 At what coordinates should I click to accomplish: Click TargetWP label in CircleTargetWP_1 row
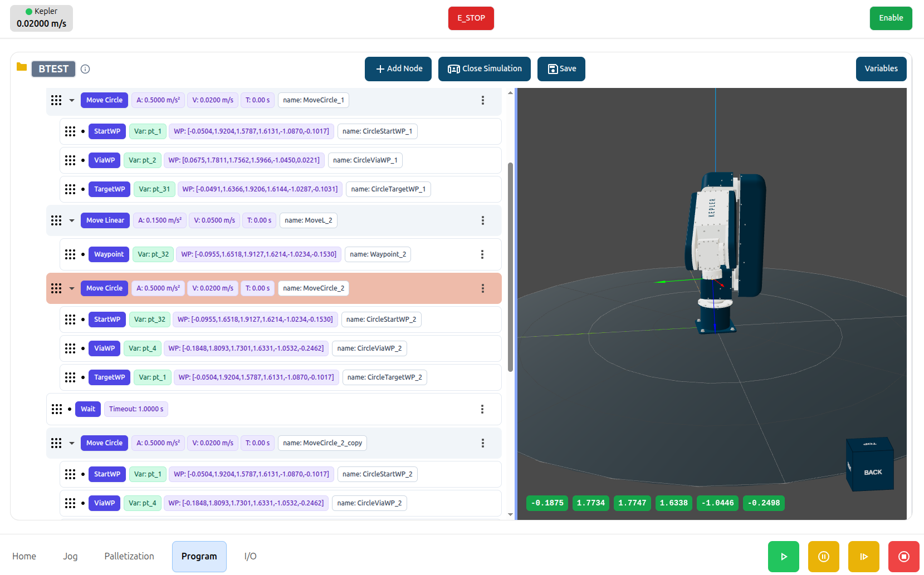(x=110, y=189)
